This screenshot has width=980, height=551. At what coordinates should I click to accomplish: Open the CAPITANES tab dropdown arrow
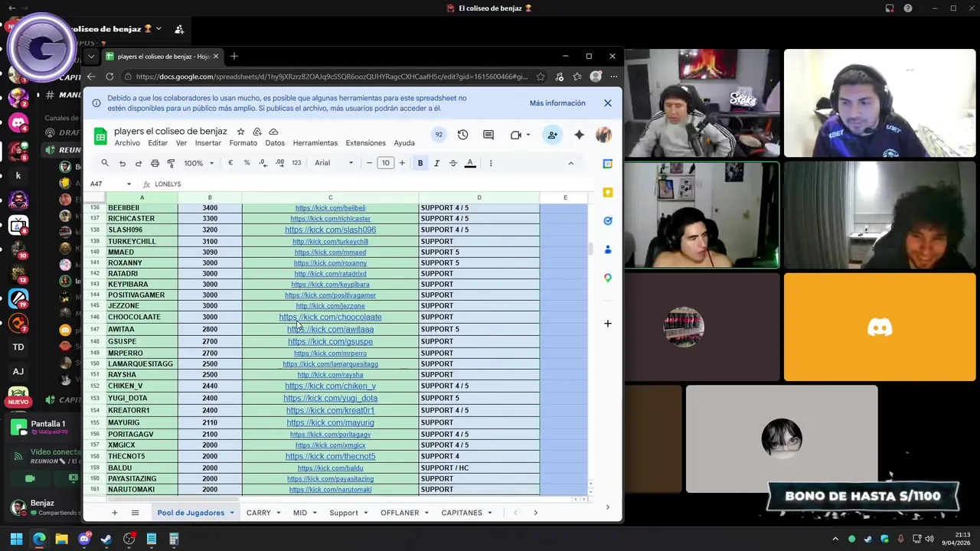pos(490,513)
